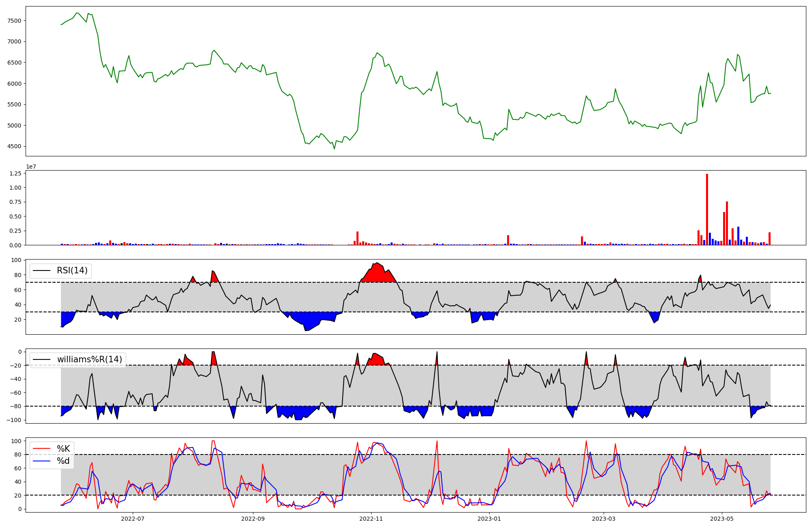Click the %K legend text
The width and height of the screenshot is (812, 528).
click(x=63, y=449)
